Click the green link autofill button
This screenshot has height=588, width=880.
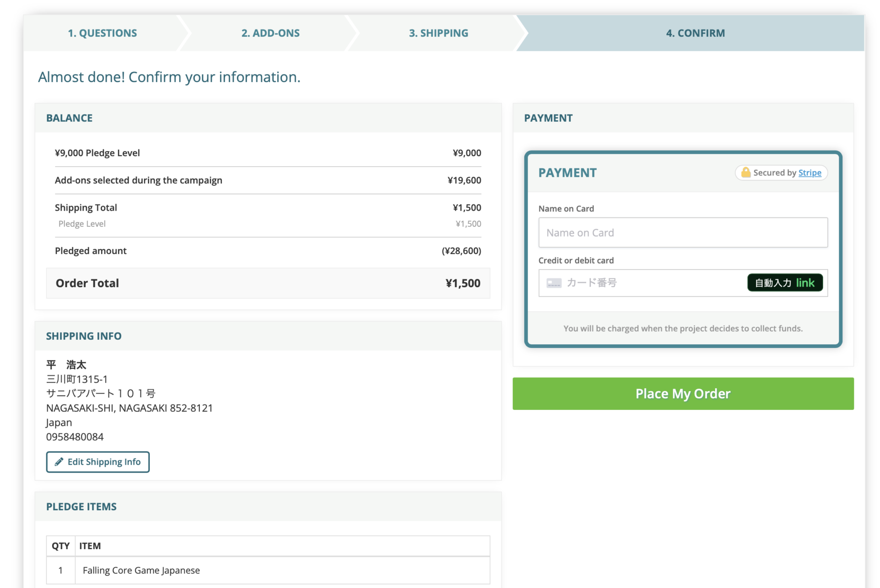pos(785,283)
